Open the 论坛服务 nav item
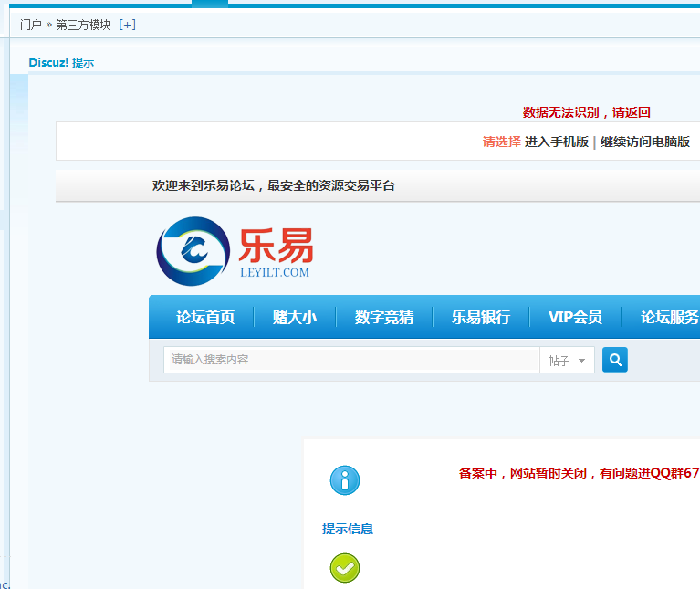This screenshot has width=700, height=589. [x=670, y=317]
